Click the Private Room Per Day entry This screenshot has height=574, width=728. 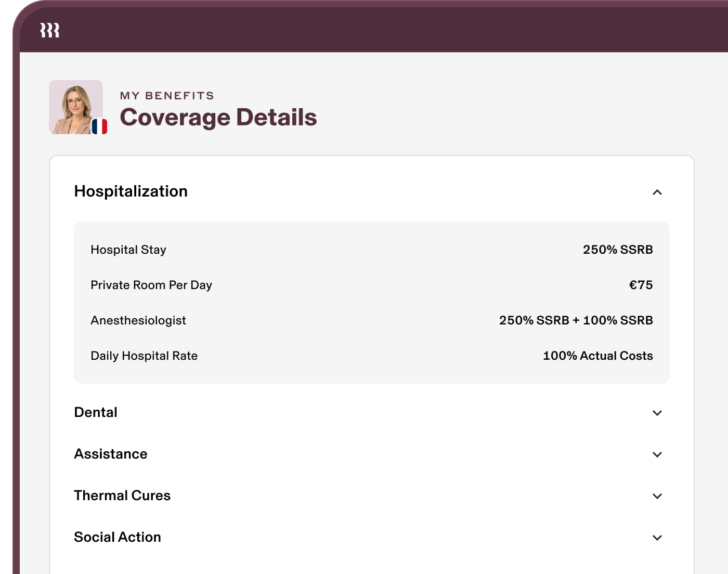click(x=151, y=285)
